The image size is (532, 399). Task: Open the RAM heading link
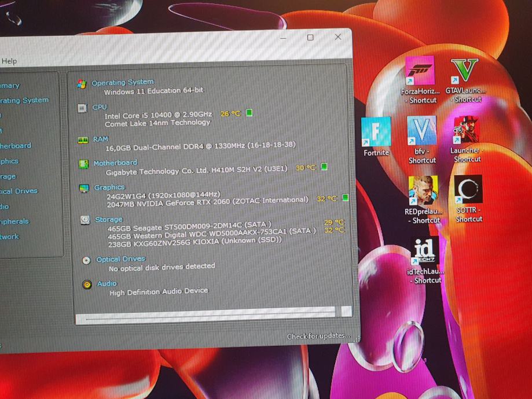100,139
